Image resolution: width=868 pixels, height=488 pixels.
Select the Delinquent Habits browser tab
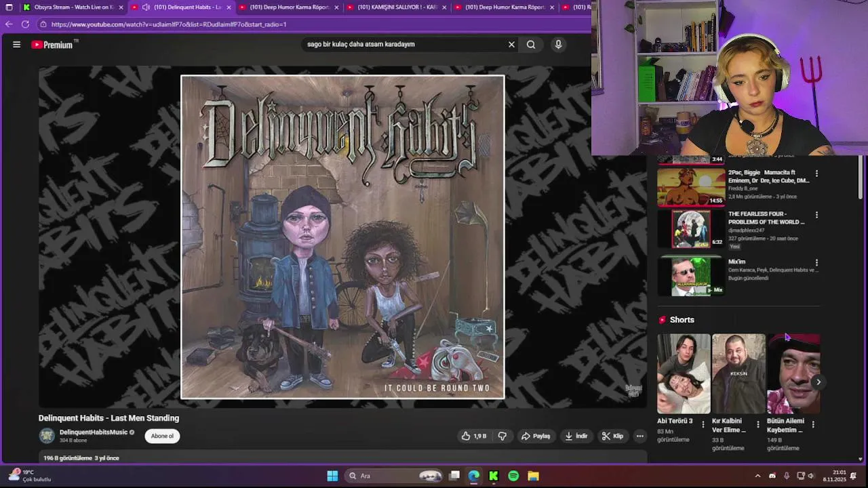pos(181,7)
